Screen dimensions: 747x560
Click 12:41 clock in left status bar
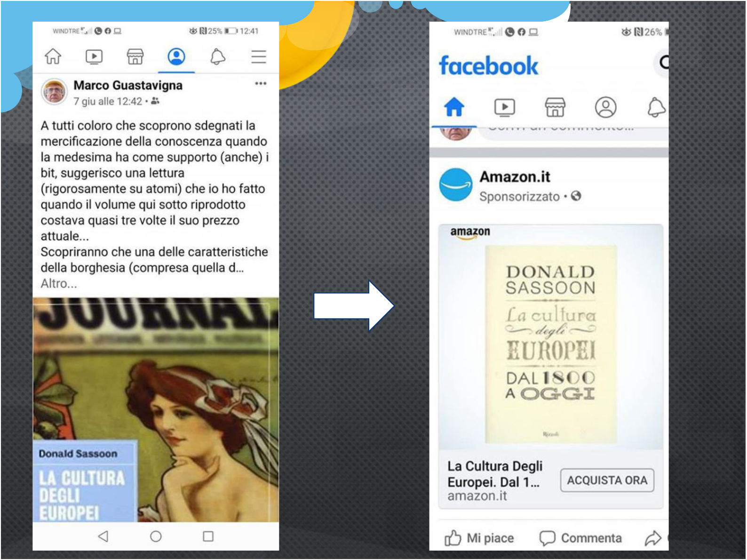point(249,31)
